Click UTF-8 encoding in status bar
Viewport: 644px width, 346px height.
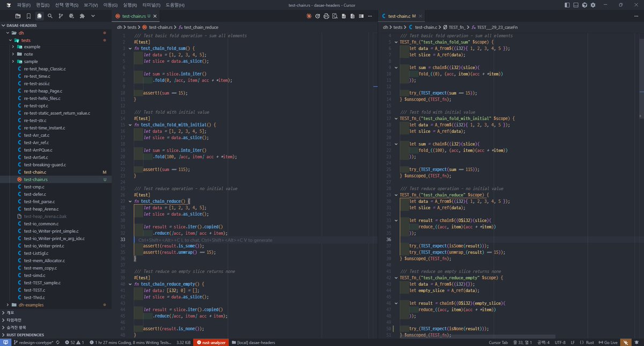[x=560, y=342]
